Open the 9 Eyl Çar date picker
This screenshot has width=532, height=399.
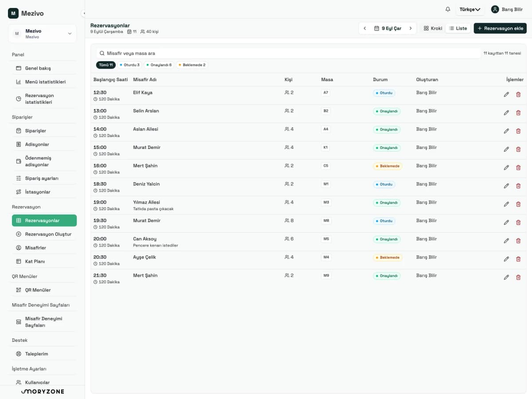tap(388, 28)
